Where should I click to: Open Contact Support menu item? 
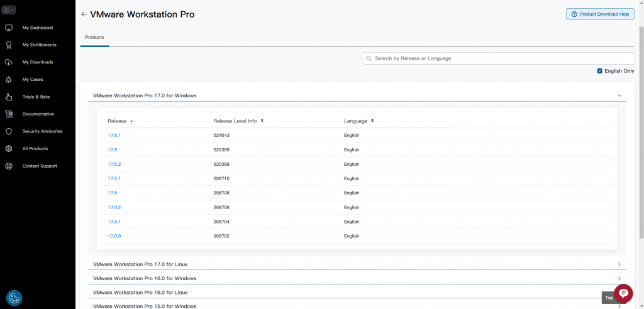(x=40, y=166)
